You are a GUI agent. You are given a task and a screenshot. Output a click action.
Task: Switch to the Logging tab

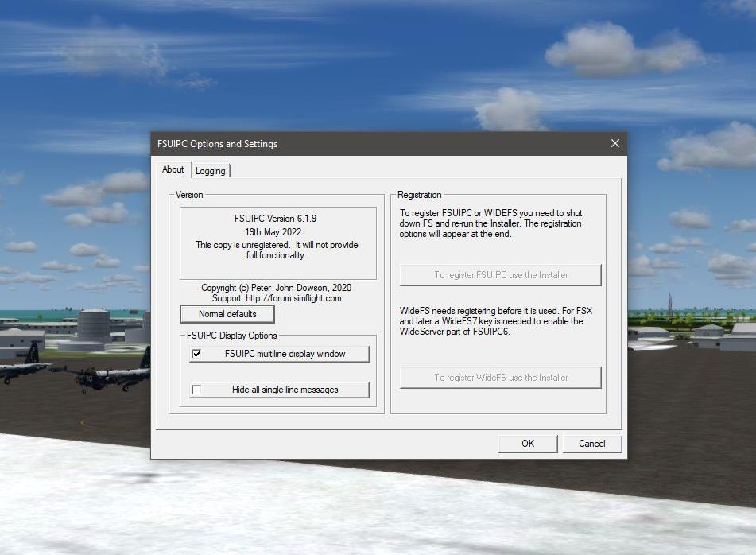click(x=211, y=171)
